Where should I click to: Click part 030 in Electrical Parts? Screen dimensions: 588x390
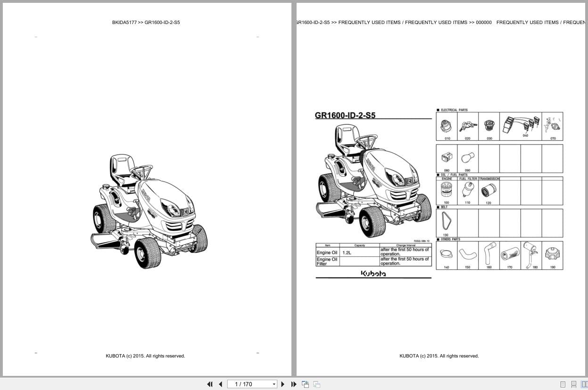pos(489,126)
